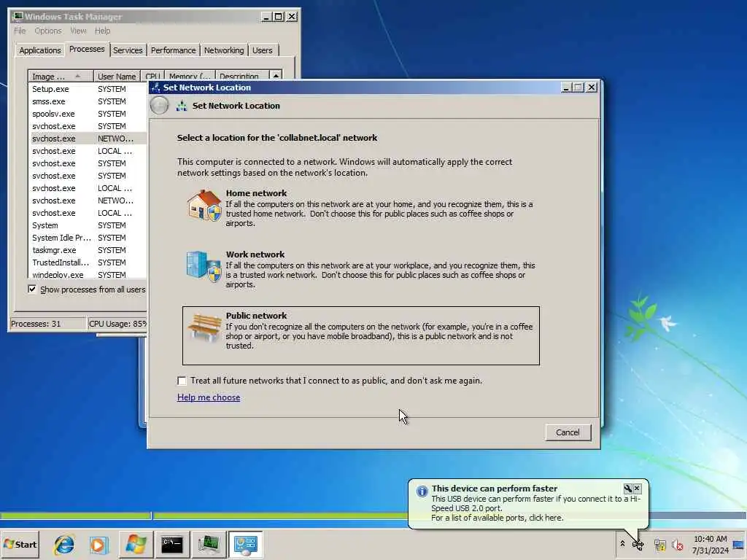Click the network tray icon with warning
Screen dimensions: 747x560
click(x=659, y=545)
